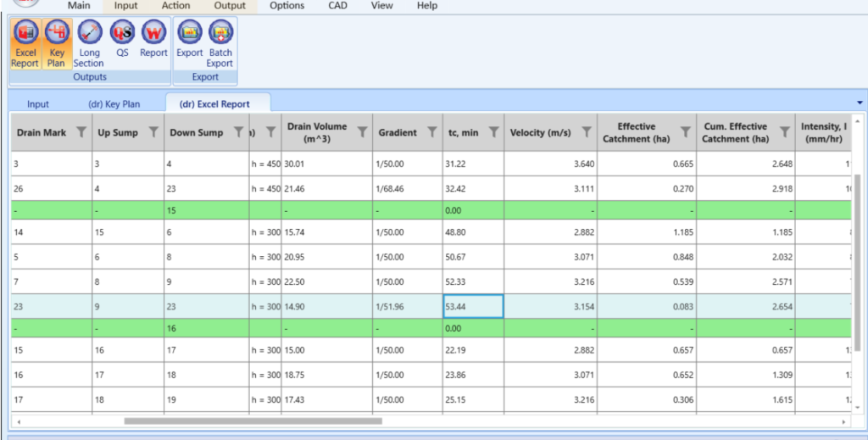Select Velocity cell 3.154
Image resolution: width=868 pixels, height=440 pixels.
click(x=550, y=306)
